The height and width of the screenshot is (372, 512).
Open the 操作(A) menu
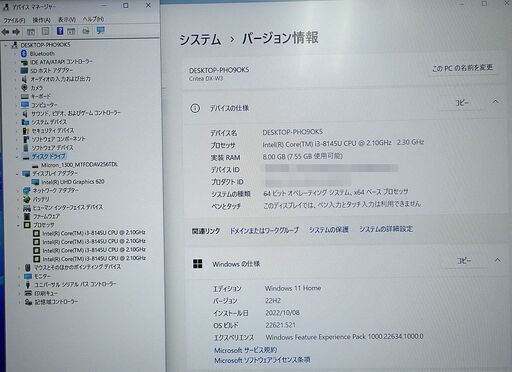[42, 20]
